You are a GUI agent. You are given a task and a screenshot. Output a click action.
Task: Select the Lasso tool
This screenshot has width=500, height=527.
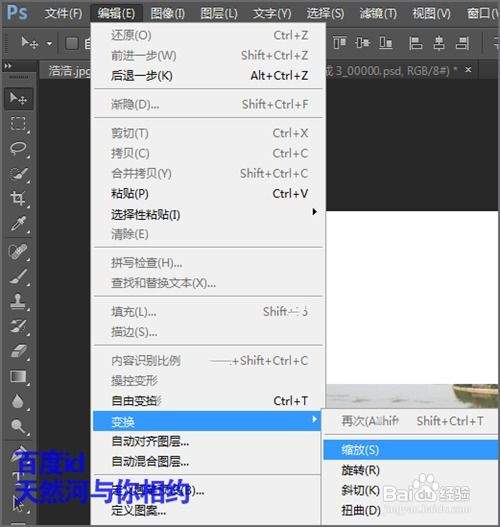18,148
